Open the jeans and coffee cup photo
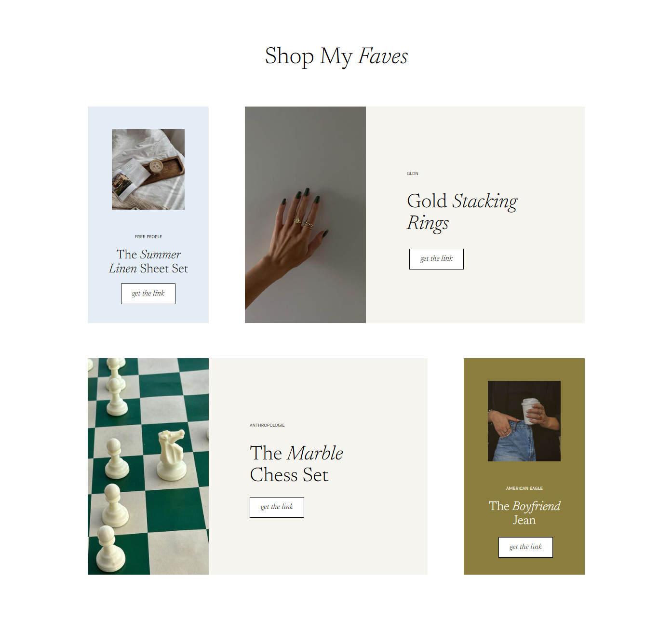Image resolution: width=672 pixels, height=619 pixels. point(524,421)
